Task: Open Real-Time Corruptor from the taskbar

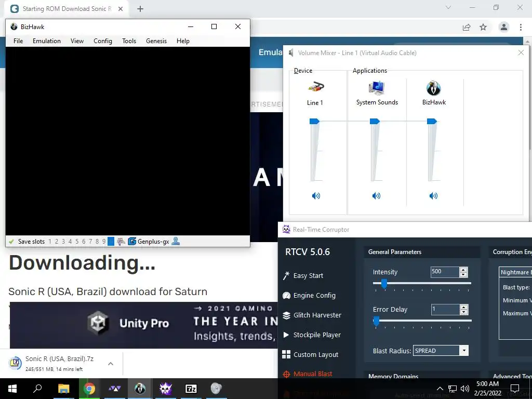Action: [166, 389]
